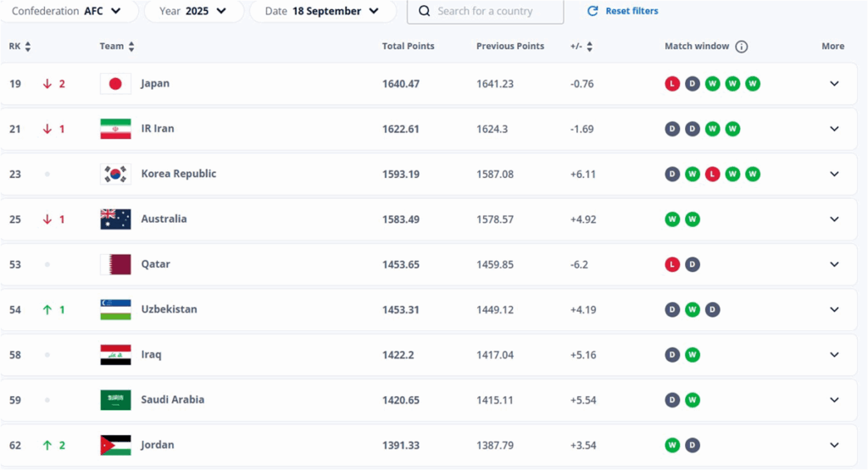Image resolution: width=868 pixels, height=470 pixels.
Task: Open the IR Iran team link
Action: pyautogui.click(x=158, y=129)
